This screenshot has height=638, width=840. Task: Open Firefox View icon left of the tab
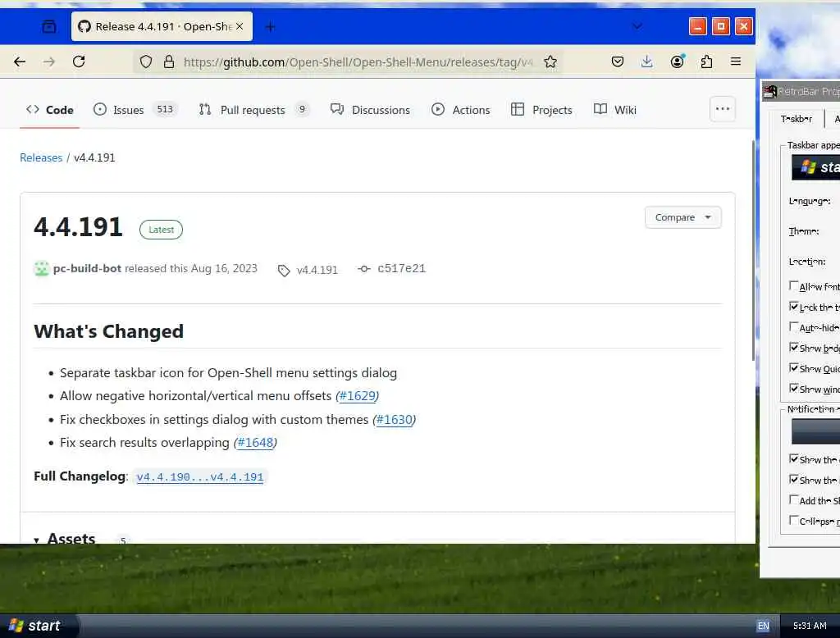coord(48,26)
